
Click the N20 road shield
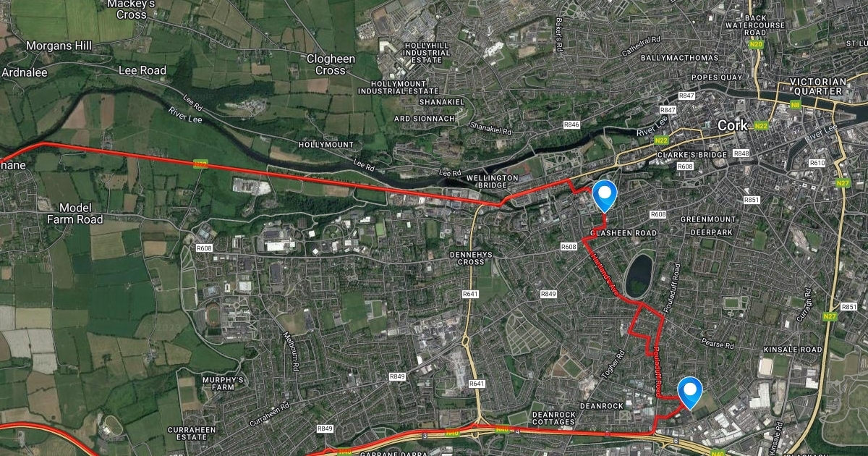point(756,45)
